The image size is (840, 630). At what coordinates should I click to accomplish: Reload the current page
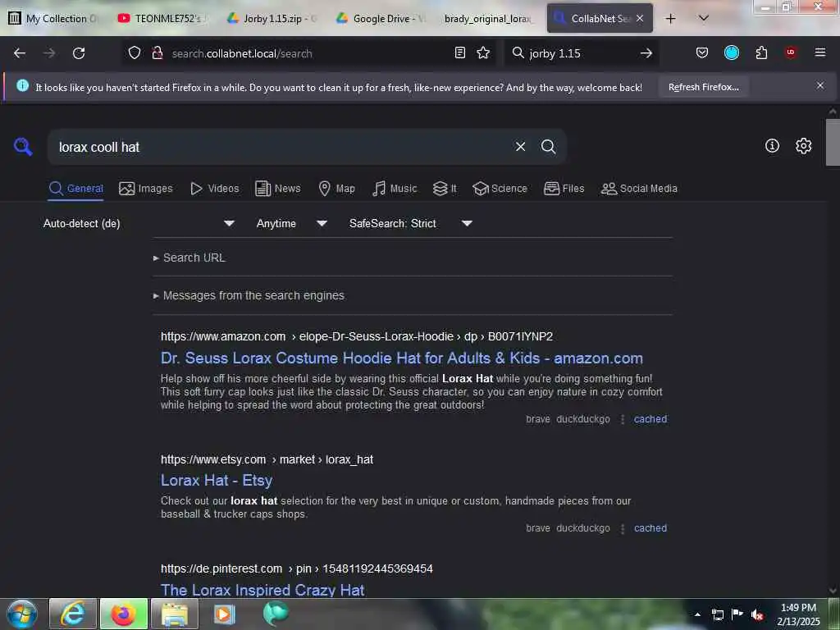pyautogui.click(x=79, y=53)
